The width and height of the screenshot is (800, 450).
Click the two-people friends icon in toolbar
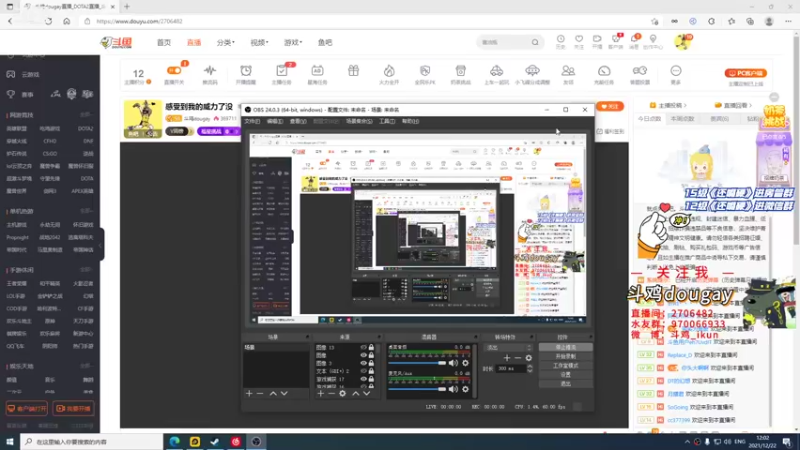pyautogui.click(x=568, y=70)
